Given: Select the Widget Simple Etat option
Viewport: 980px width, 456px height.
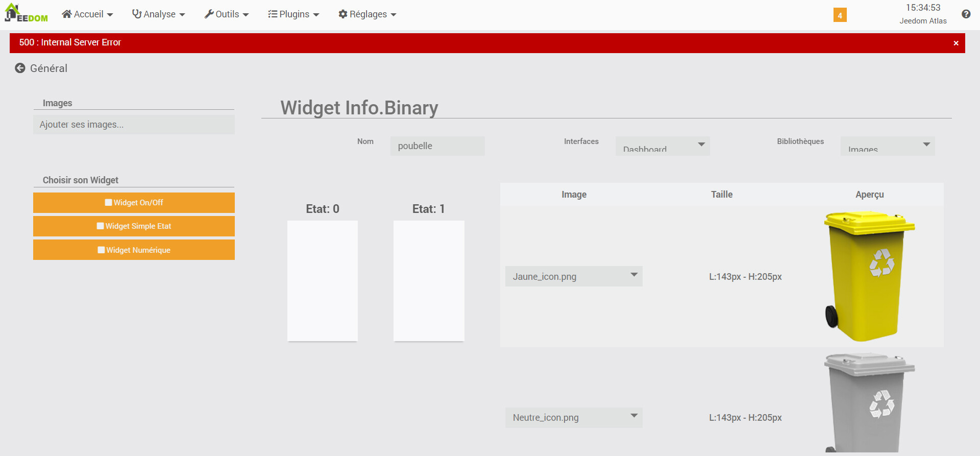Looking at the screenshot, I should 134,226.
